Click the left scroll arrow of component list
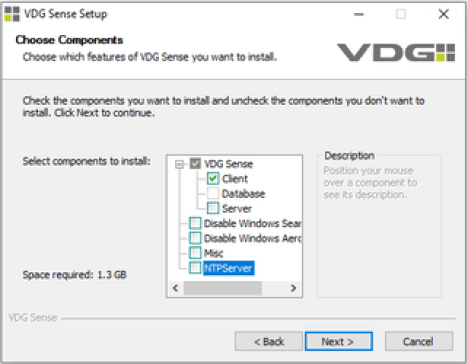The width and height of the screenshot is (468, 364). 176,288
